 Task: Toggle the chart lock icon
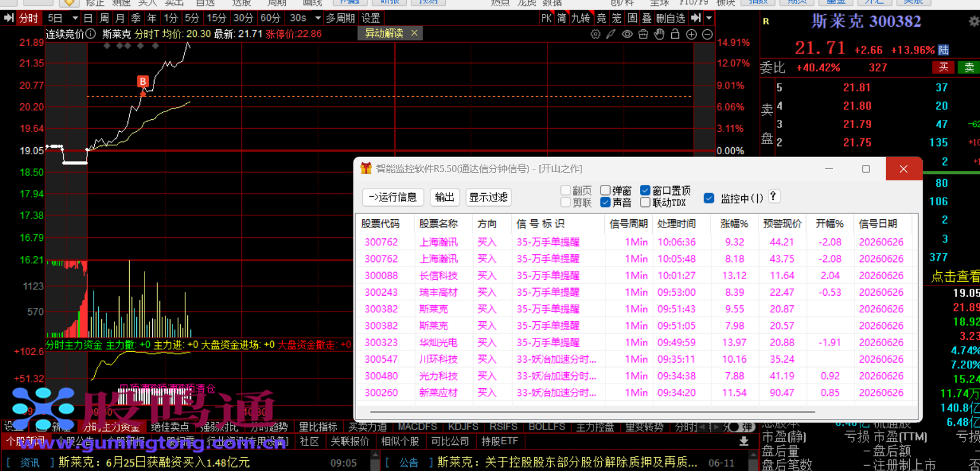pos(676,34)
